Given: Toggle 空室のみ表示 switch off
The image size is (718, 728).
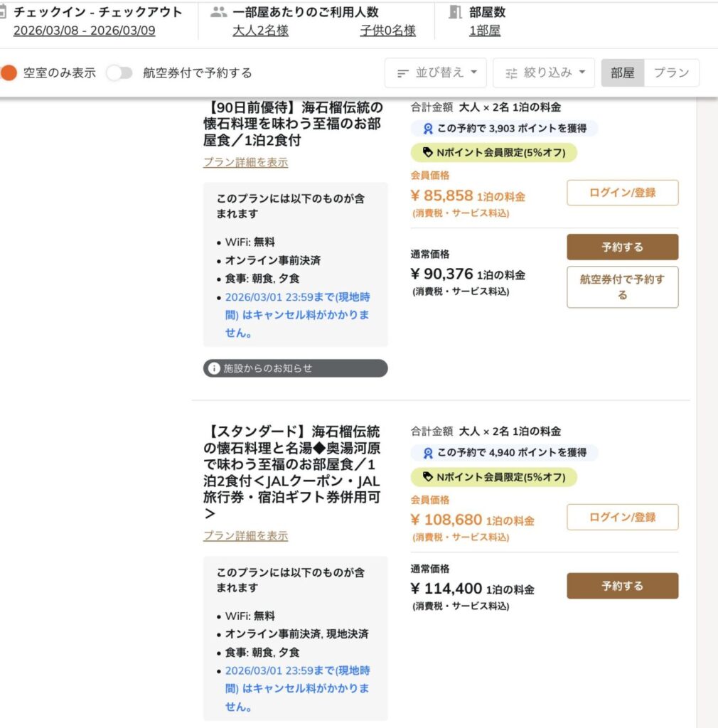Looking at the screenshot, I should (9, 73).
